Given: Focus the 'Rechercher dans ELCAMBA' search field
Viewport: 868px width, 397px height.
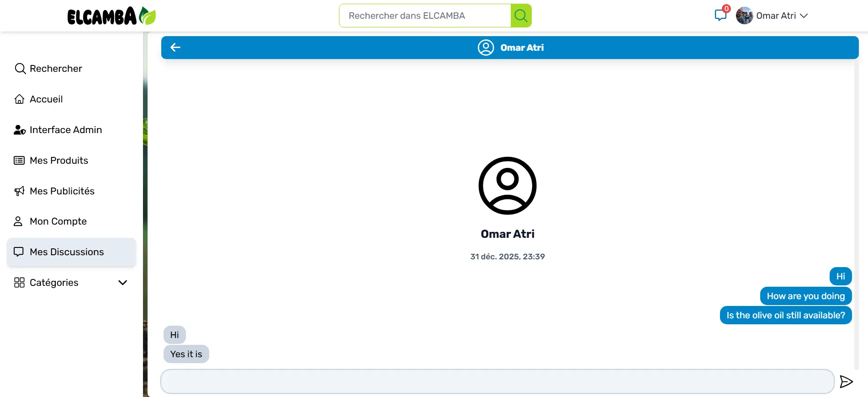Looking at the screenshot, I should [425, 16].
